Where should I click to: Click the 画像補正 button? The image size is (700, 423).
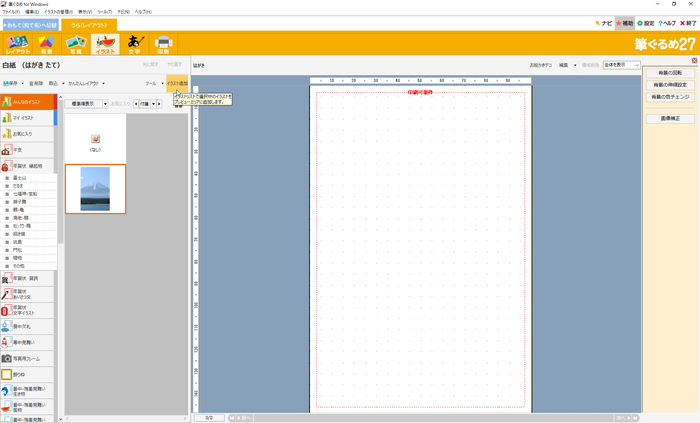click(x=670, y=118)
